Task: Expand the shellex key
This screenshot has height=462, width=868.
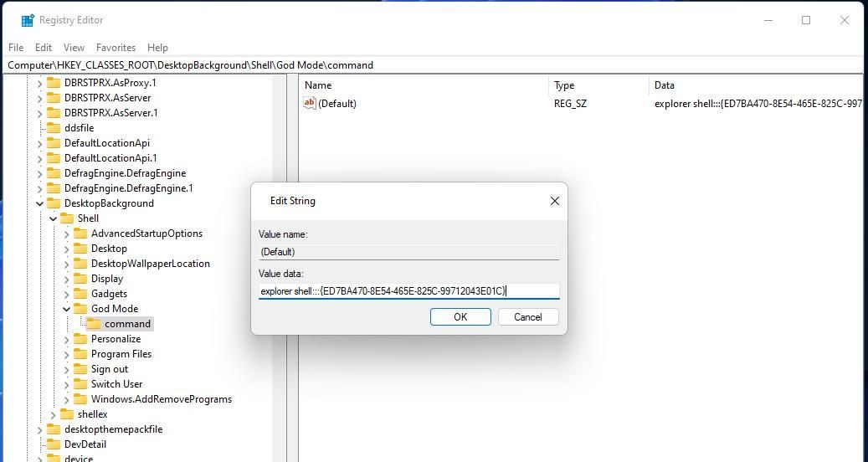Action: click(53, 414)
